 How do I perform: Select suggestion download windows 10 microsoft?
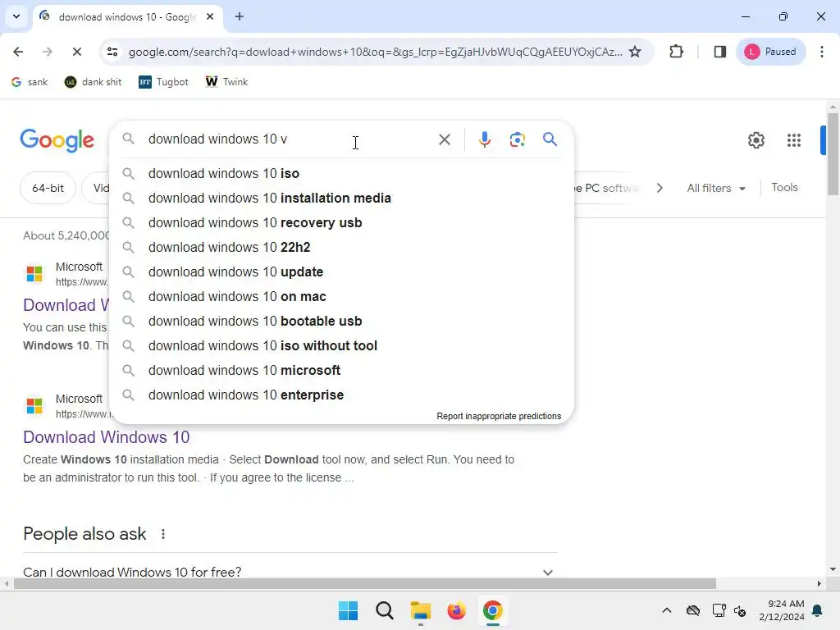[341, 371]
